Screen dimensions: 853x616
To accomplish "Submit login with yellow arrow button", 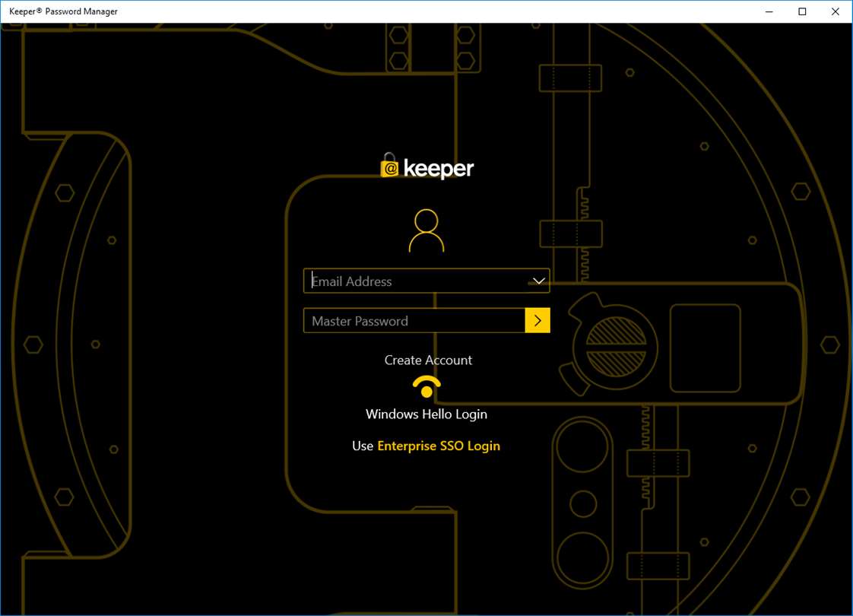I will point(537,320).
